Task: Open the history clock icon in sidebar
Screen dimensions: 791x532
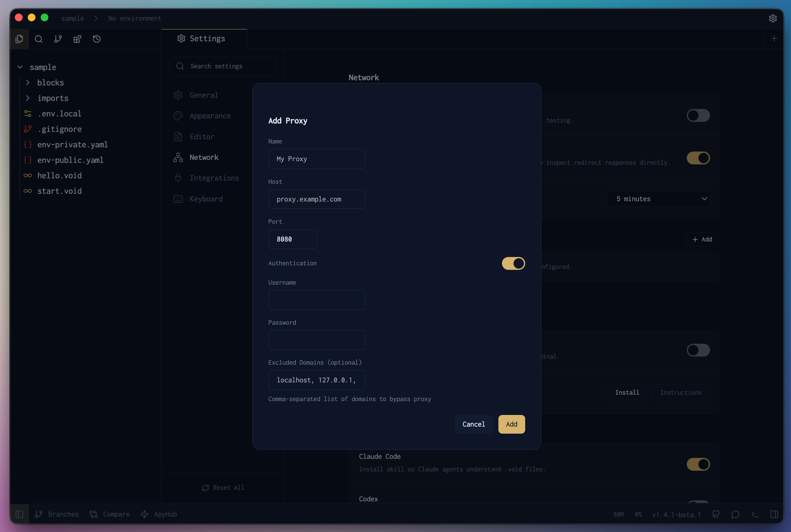Action: coord(97,39)
